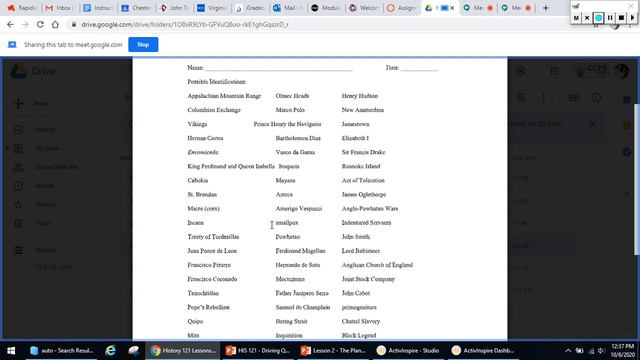This screenshot has height=360, width=640.
Task: Open Drive settings gear
Action: tap(520, 71)
